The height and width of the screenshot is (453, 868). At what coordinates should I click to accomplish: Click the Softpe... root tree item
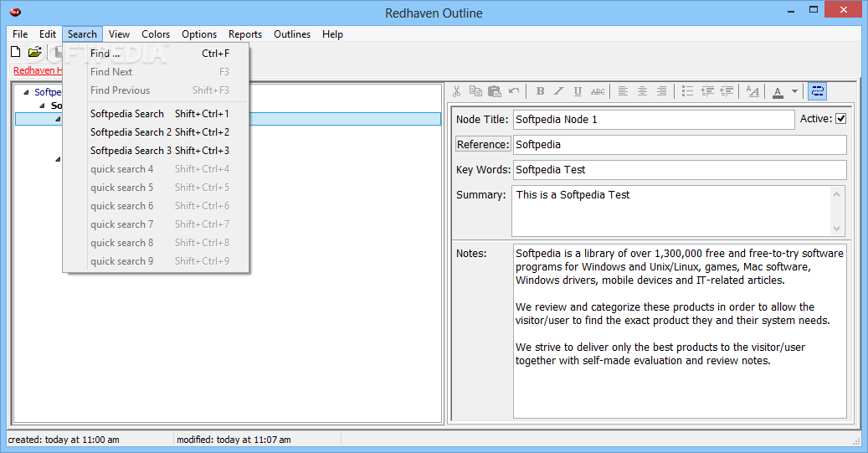tap(48, 92)
